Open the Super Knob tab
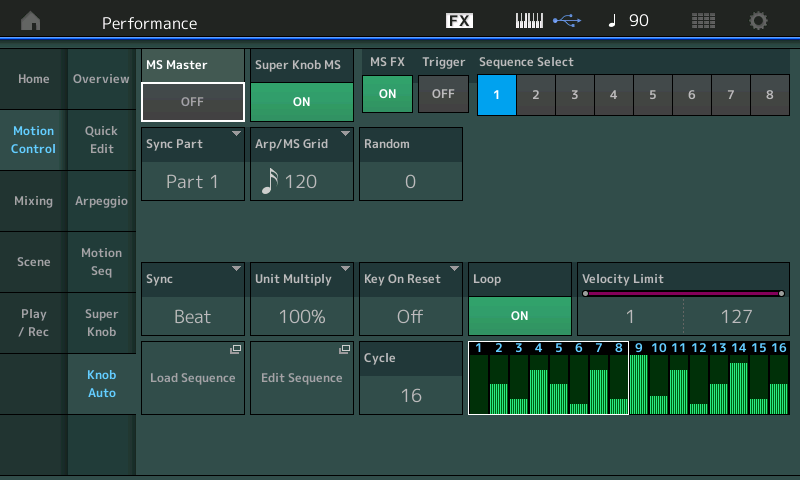This screenshot has width=800, height=480. pyautogui.click(x=101, y=323)
